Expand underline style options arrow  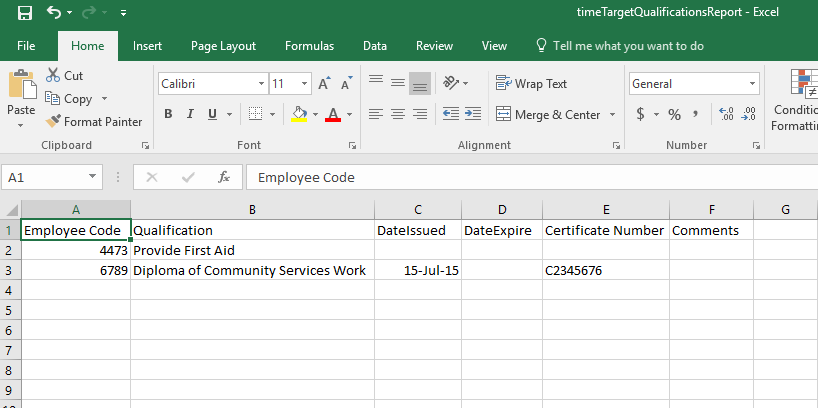(229, 114)
